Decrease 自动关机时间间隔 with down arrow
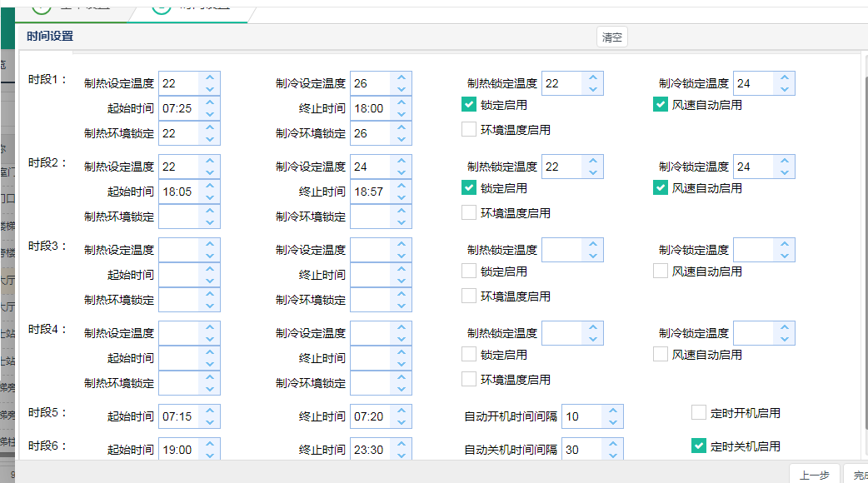The image size is (868, 483). click(613, 456)
